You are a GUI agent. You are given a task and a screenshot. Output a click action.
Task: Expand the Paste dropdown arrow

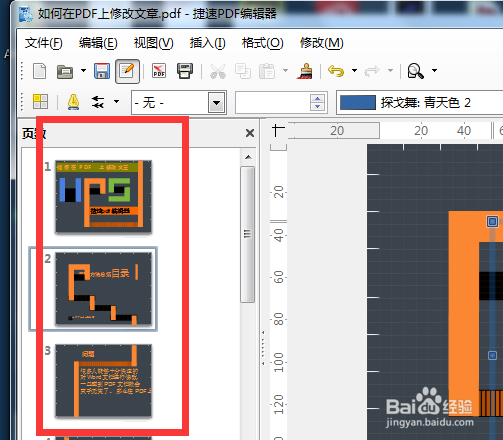point(286,71)
